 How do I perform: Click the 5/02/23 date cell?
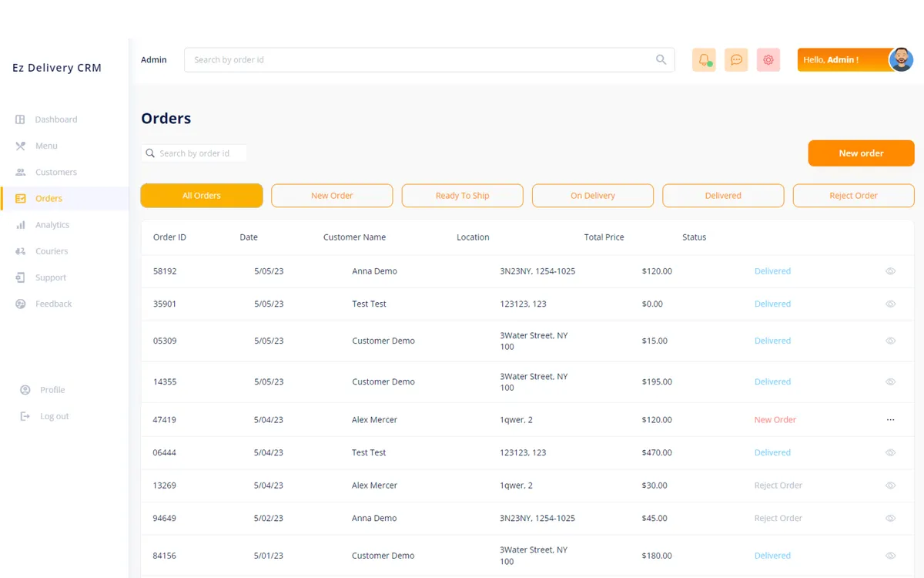[x=269, y=518]
